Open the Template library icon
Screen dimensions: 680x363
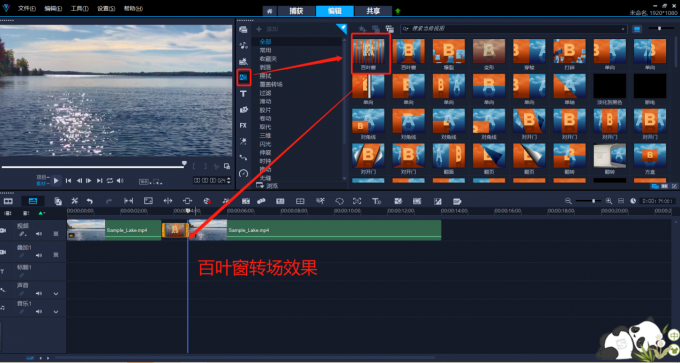[243, 61]
